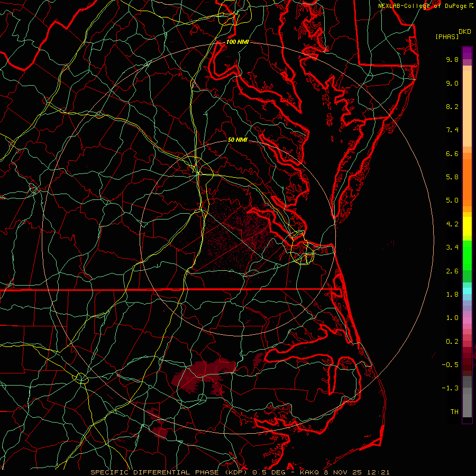Click the [PHAS] legend units label

coord(447,37)
